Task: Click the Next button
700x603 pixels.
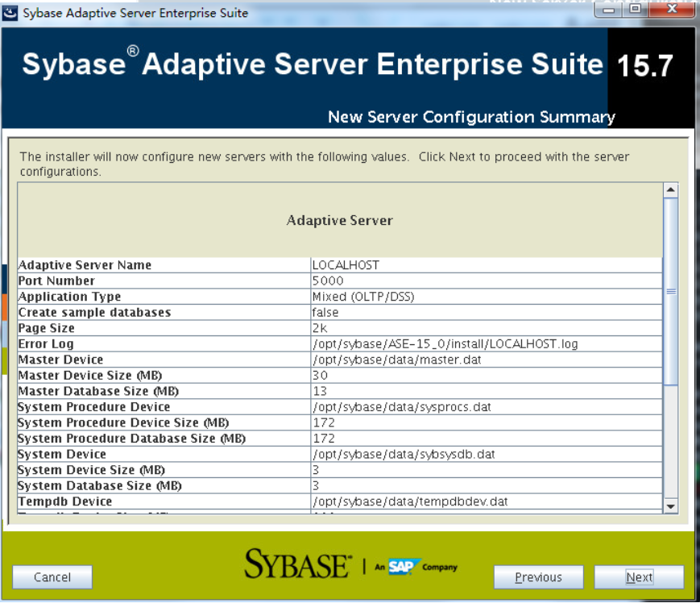Action: (639, 577)
